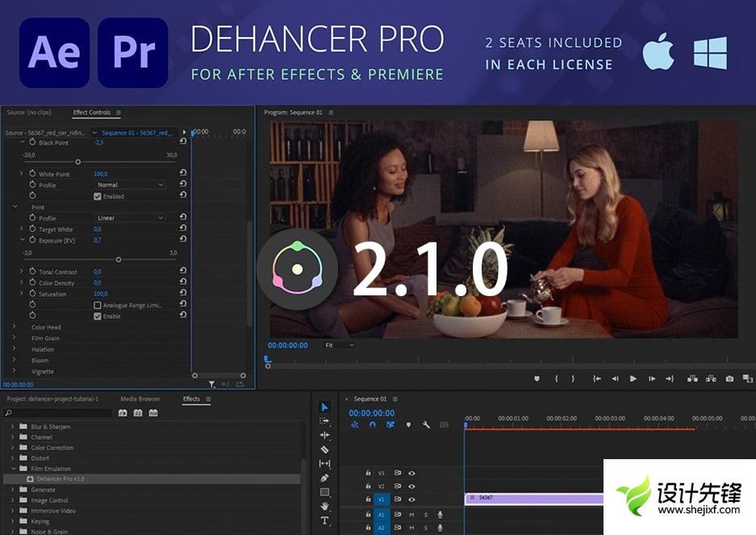This screenshot has width=756, height=535.
Task: Select the Razor tool in toolbar
Action: point(324,449)
